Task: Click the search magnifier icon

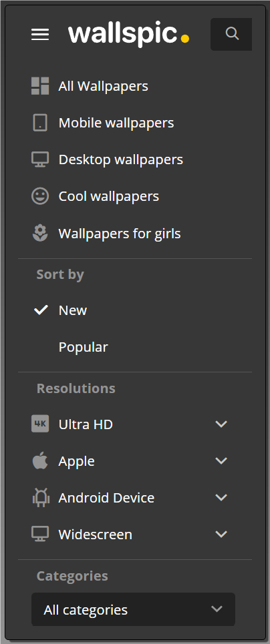Action: tap(232, 33)
